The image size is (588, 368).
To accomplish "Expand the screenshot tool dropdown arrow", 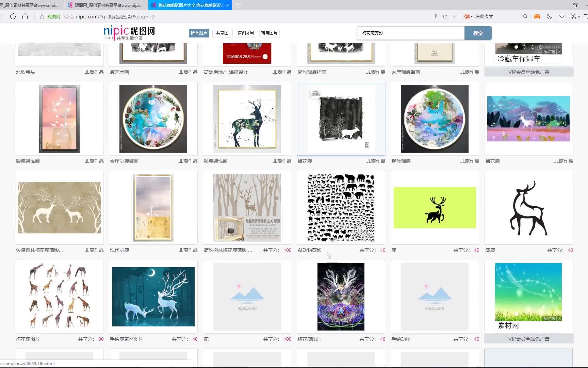I will pos(579,17).
